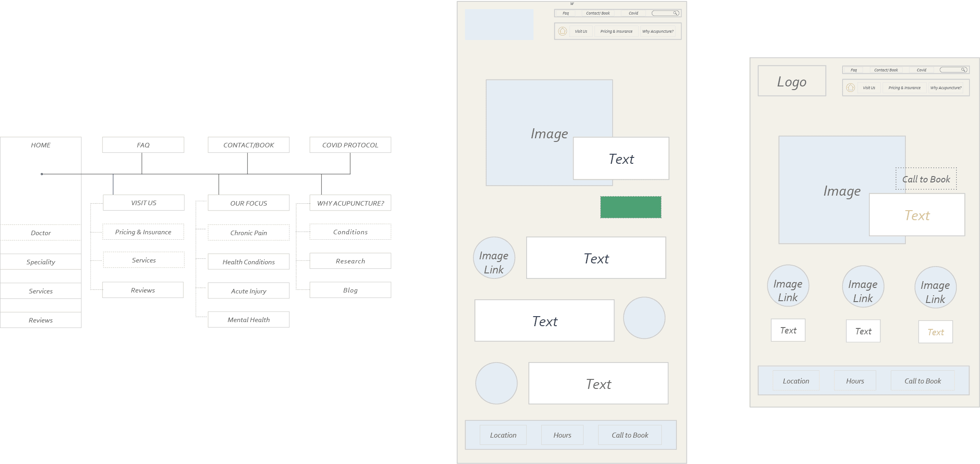Image resolution: width=980 pixels, height=464 pixels.
Task: Click Location in green-box wireframe footer
Action: 503,435
